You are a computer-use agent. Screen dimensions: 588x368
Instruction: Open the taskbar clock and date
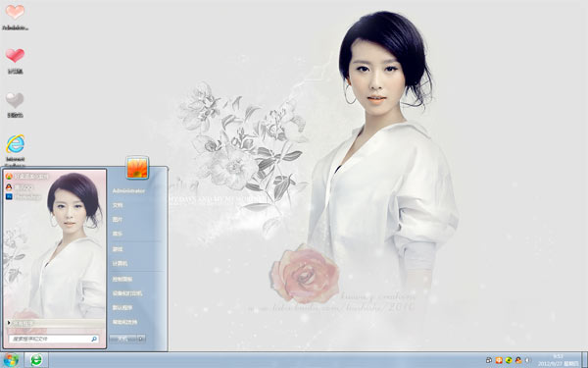coord(559,360)
